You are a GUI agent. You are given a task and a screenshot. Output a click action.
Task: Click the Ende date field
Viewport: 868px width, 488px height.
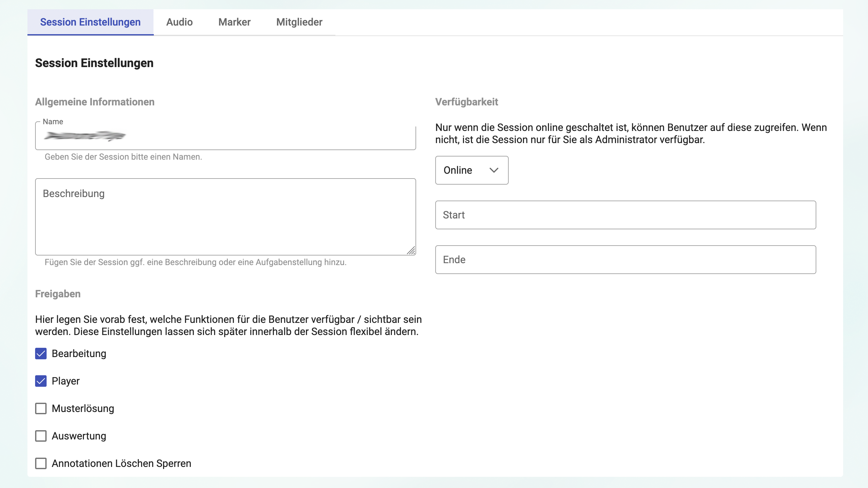(625, 260)
